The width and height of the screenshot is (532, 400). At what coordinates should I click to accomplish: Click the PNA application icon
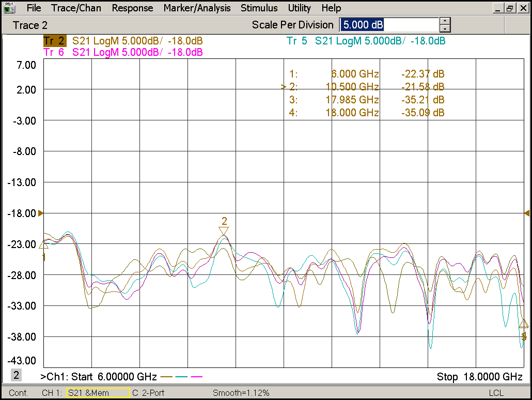pos(9,7)
